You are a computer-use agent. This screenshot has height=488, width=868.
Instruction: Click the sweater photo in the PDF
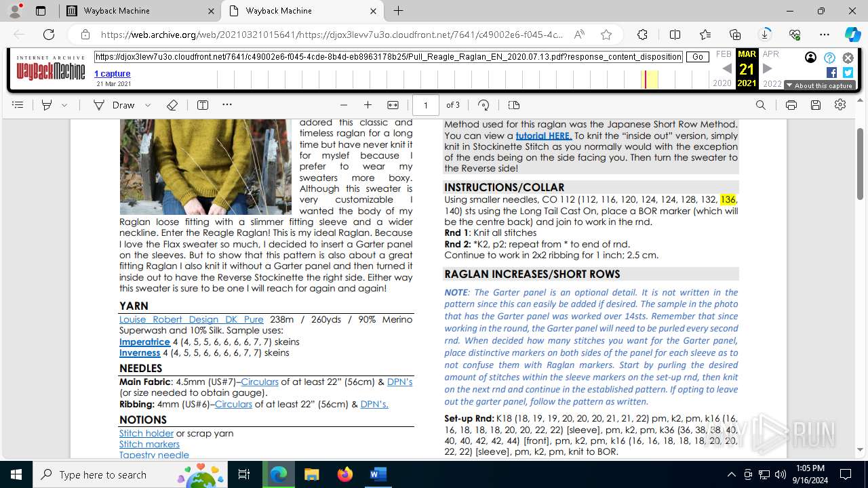point(205,167)
